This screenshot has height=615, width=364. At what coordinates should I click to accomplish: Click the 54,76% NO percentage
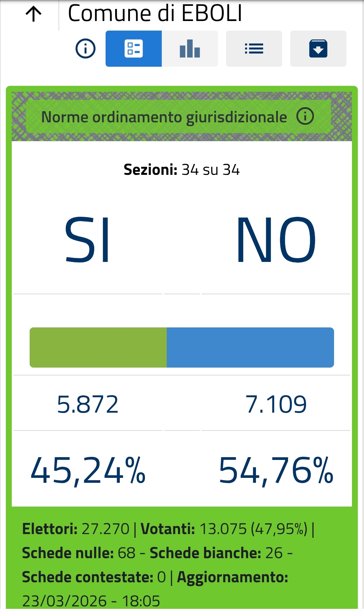click(x=276, y=471)
